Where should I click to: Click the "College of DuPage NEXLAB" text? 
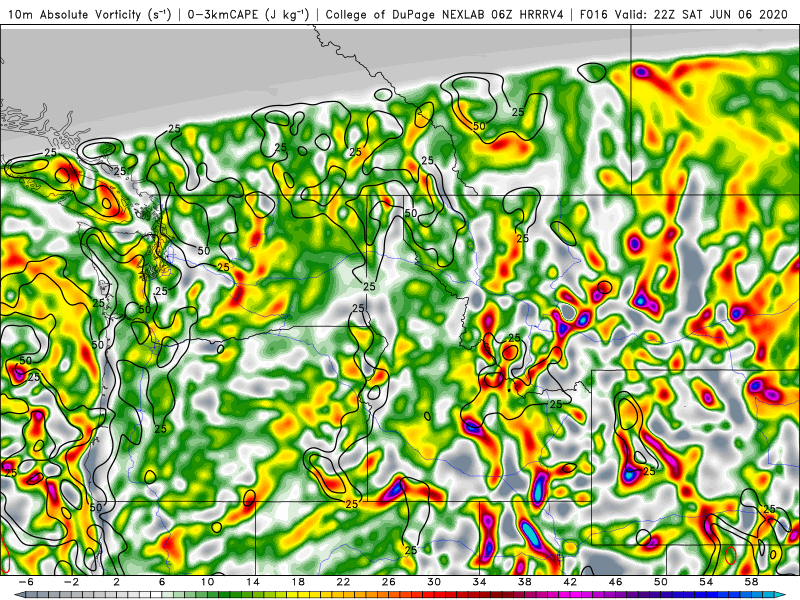tap(407, 14)
